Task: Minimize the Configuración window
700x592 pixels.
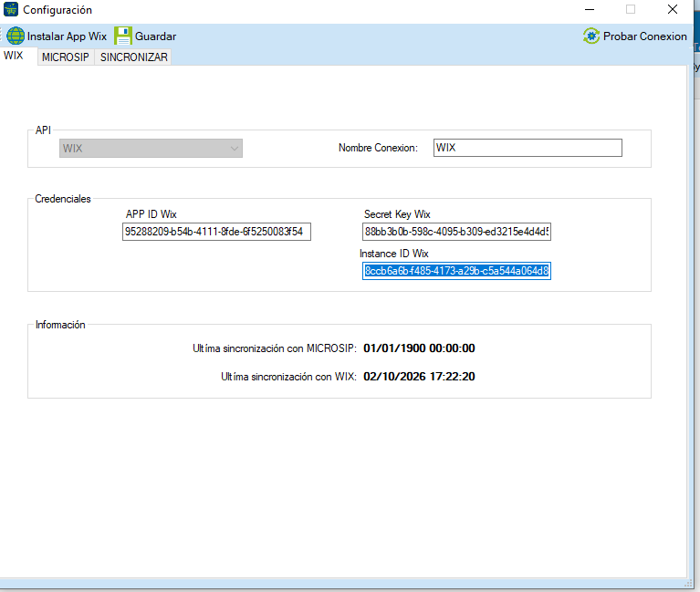Action: [x=590, y=9]
